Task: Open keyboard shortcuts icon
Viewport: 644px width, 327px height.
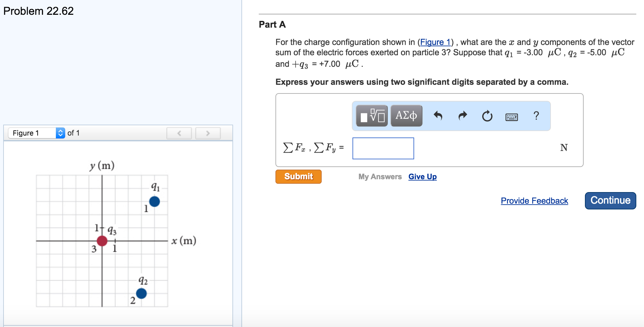Action: [x=511, y=117]
